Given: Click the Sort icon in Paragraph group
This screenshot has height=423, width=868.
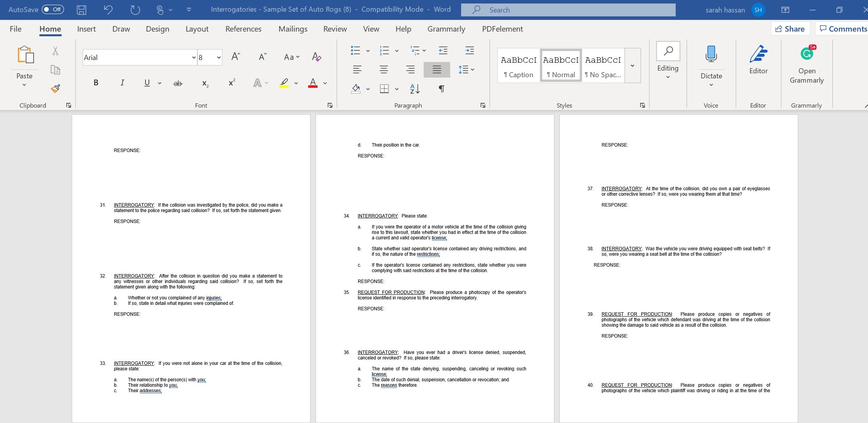Looking at the screenshot, I should click(x=414, y=88).
